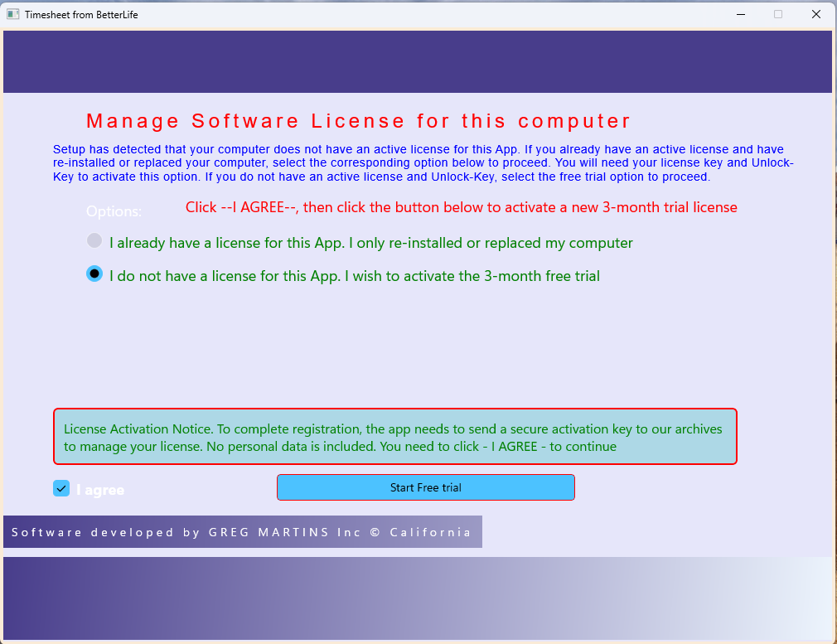This screenshot has width=837, height=644.
Task: Minimize the Timesheet window
Action: pos(739,14)
